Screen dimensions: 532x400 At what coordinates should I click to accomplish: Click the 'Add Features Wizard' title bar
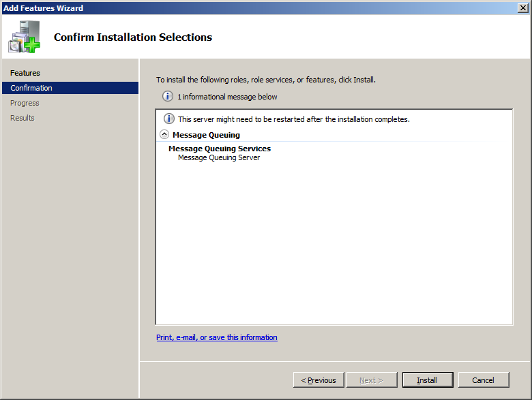(205, 7)
